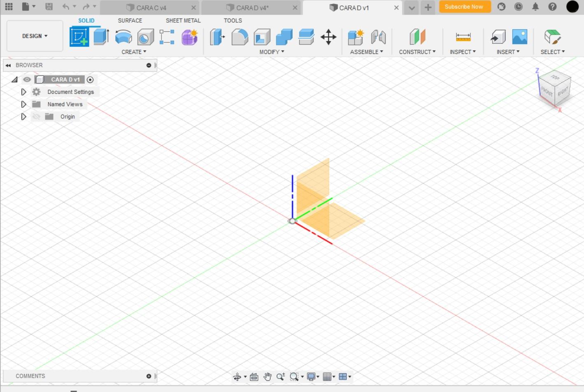Open Display Settings dropdown
The height and width of the screenshot is (392, 584).
(x=313, y=377)
